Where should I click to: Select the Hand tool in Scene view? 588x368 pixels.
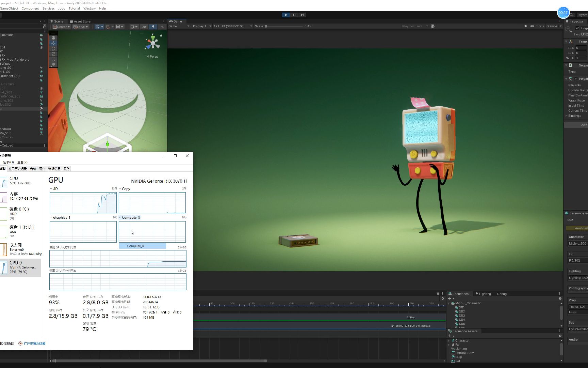coord(53,38)
